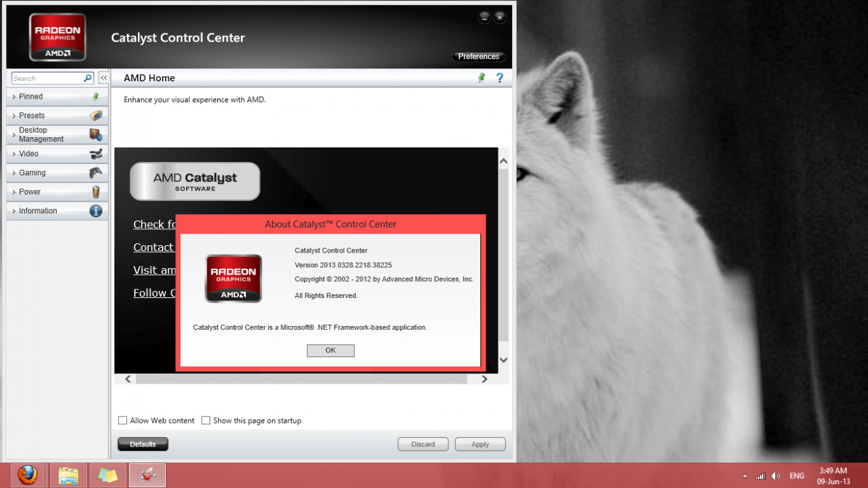Click the ENG language indicator

797,476
